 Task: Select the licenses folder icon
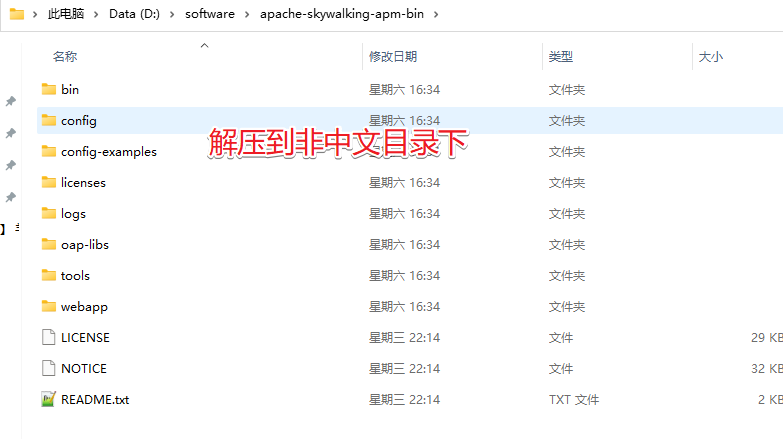tap(48, 182)
